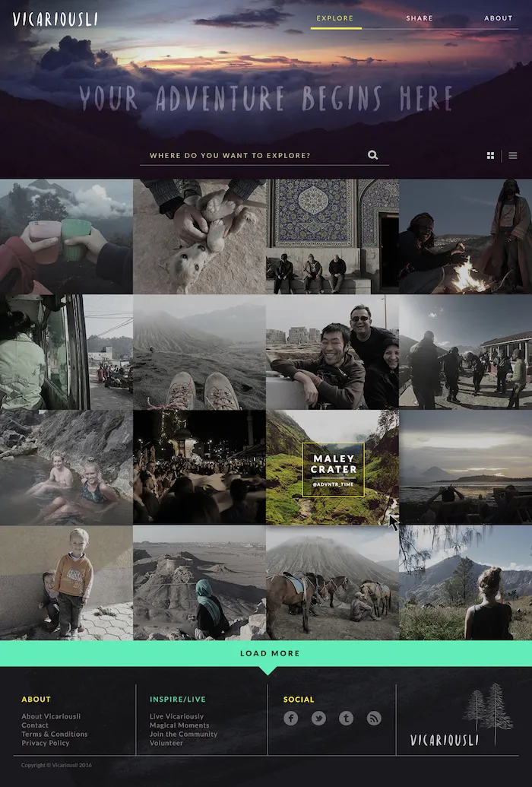Screen dimensions: 532x787
Task: Click the @ADVNTR_TIME username label
Action: pyautogui.click(x=333, y=485)
